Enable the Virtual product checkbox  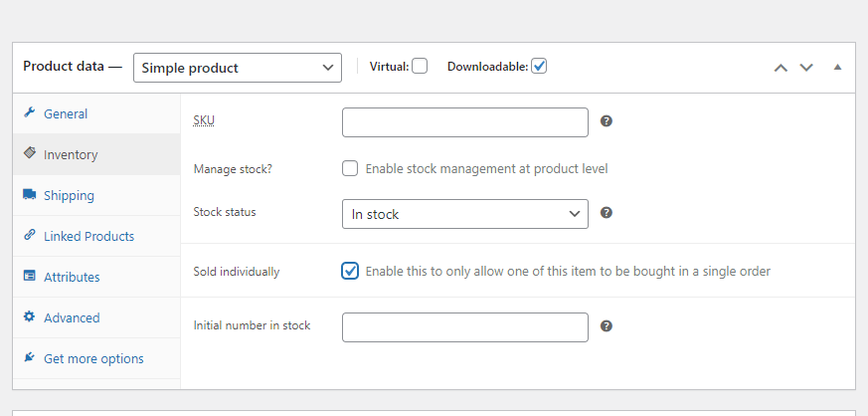point(420,67)
